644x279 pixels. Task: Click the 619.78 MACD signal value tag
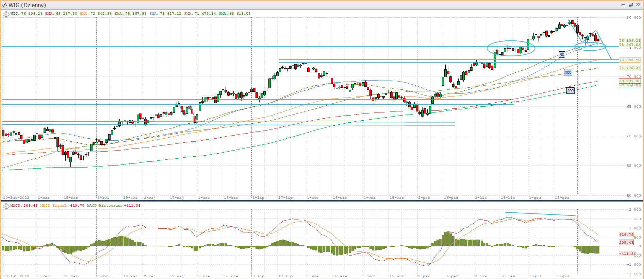[626, 234]
